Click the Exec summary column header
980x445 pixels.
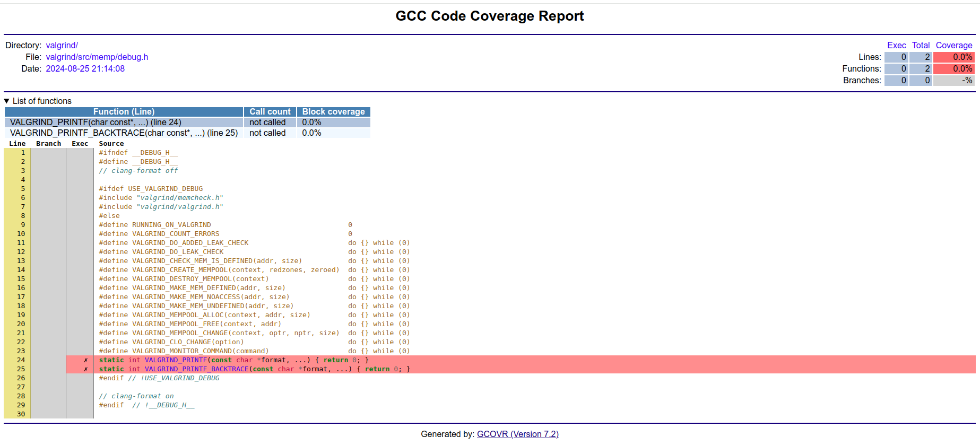click(x=896, y=46)
